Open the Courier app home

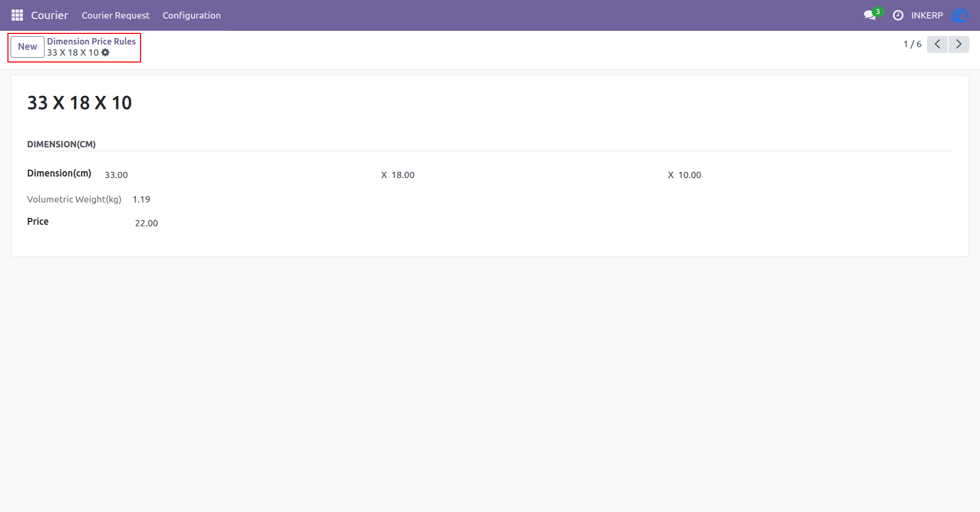click(x=49, y=15)
